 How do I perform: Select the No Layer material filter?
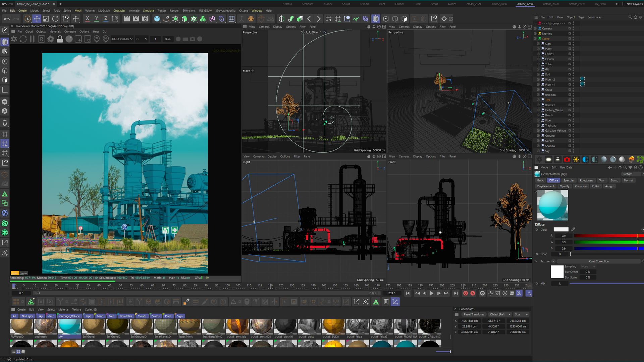(28, 316)
